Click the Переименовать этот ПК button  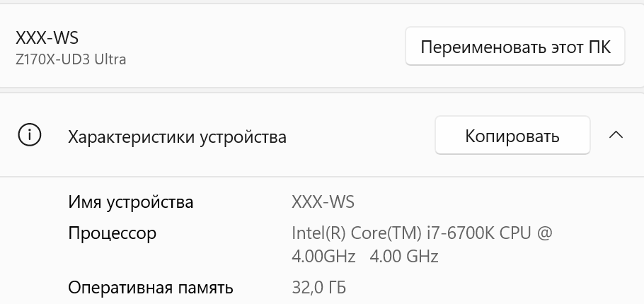coord(514,47)
